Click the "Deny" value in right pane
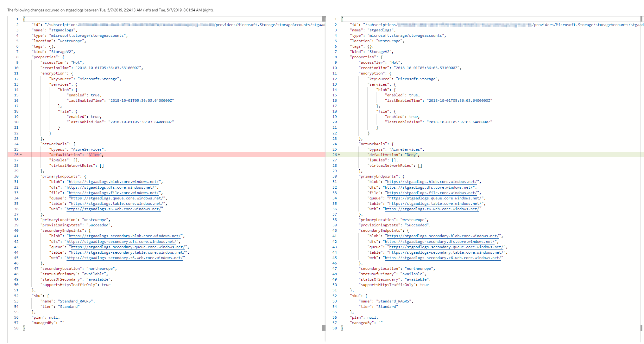Image resolution: width=644 pixels, height=344 pixels. click(411, 155)
